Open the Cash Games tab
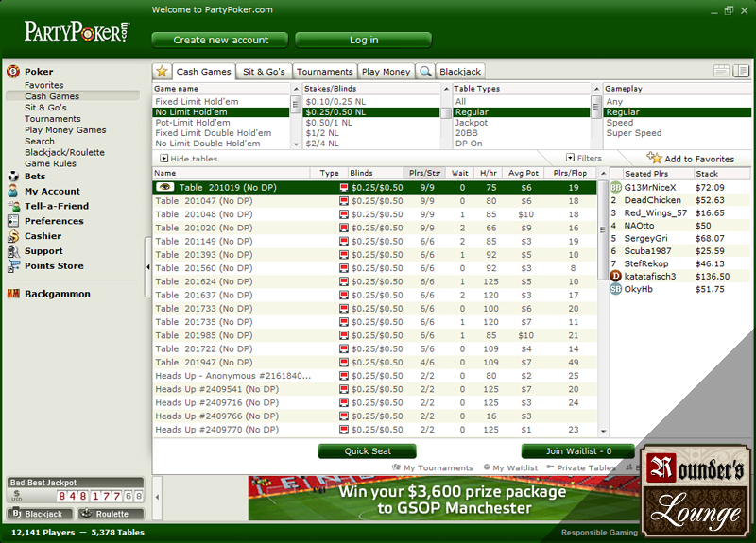 203,72
